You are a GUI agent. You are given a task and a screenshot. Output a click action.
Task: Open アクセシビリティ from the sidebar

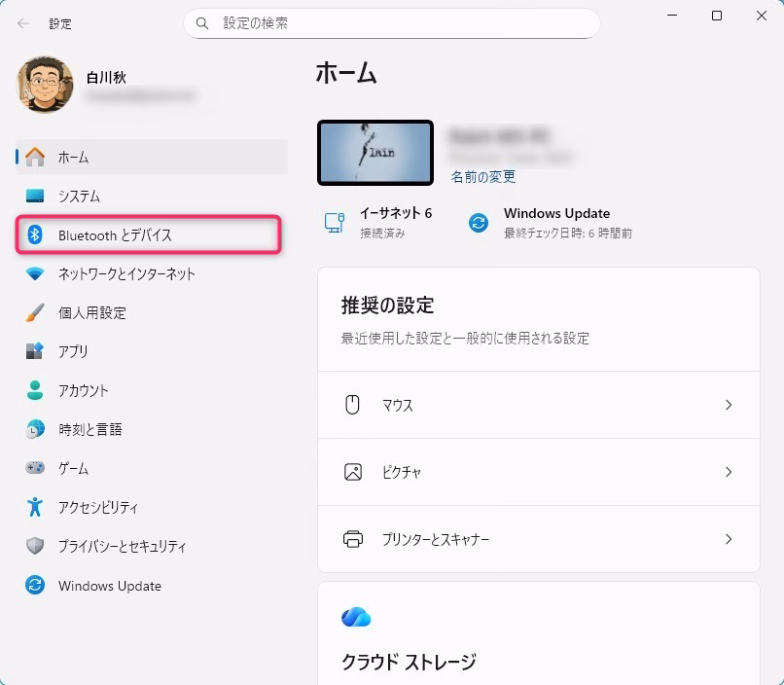tap(97, 507)
